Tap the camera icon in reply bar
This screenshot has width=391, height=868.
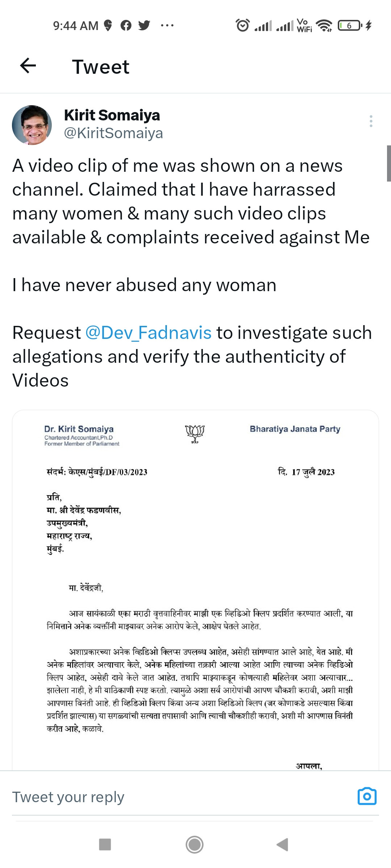(x=367, y=796)
